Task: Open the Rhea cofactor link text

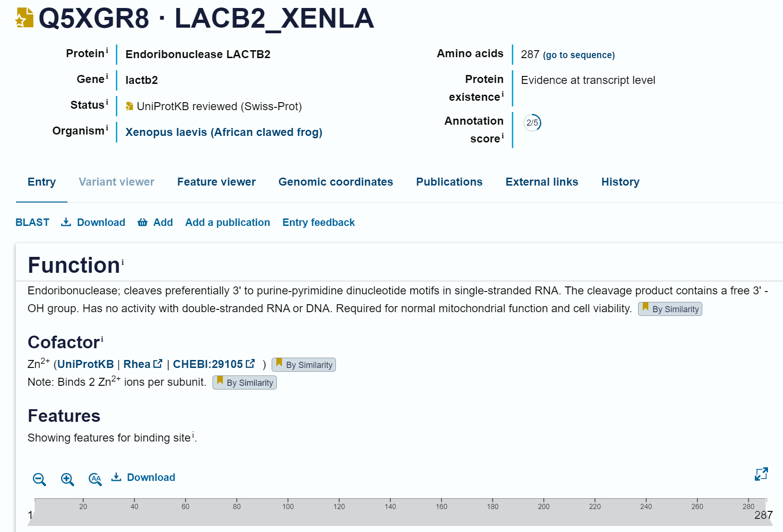Action: click(x=137, y=364)
